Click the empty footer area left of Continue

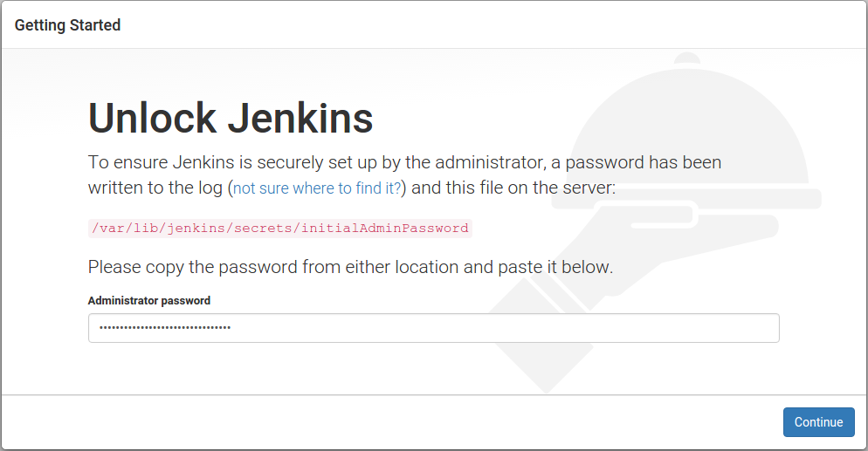click(x=388, y=422)
